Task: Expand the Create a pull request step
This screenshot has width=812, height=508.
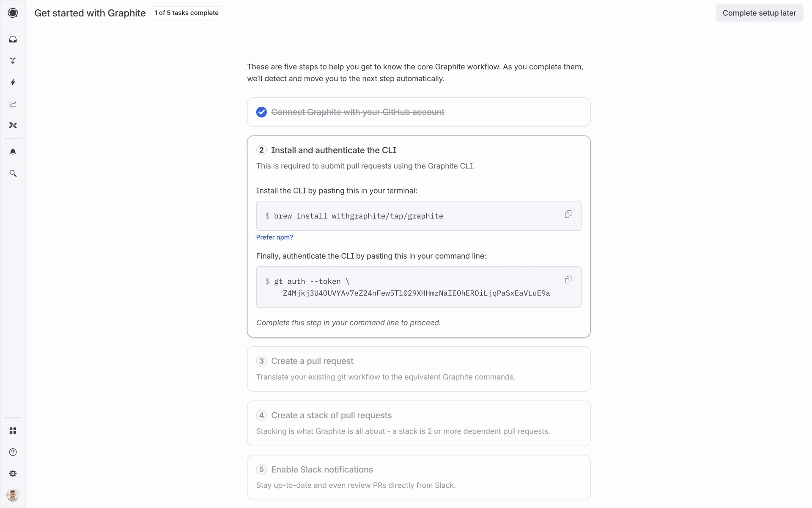Action: (x=312, y=361)
